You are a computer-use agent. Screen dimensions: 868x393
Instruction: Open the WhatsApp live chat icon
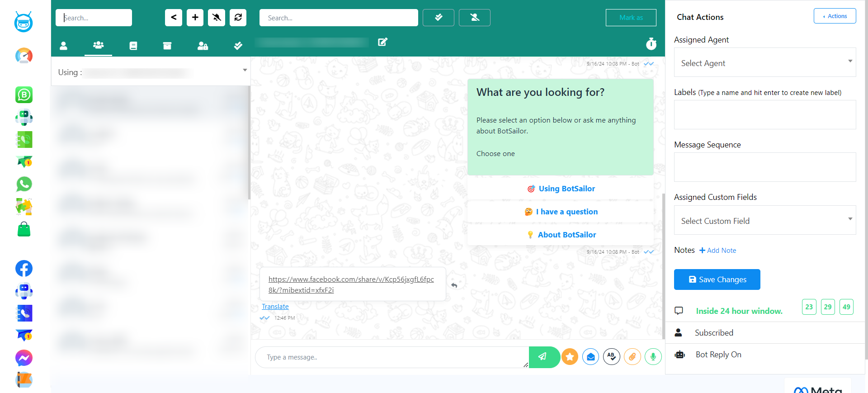[x=24, y=184]
